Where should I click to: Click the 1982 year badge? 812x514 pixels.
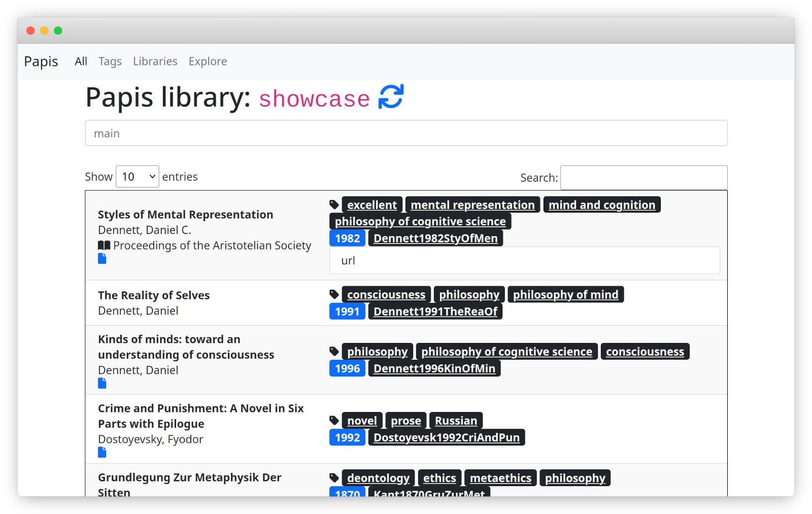pyautogui.click(x=347, y=238)
